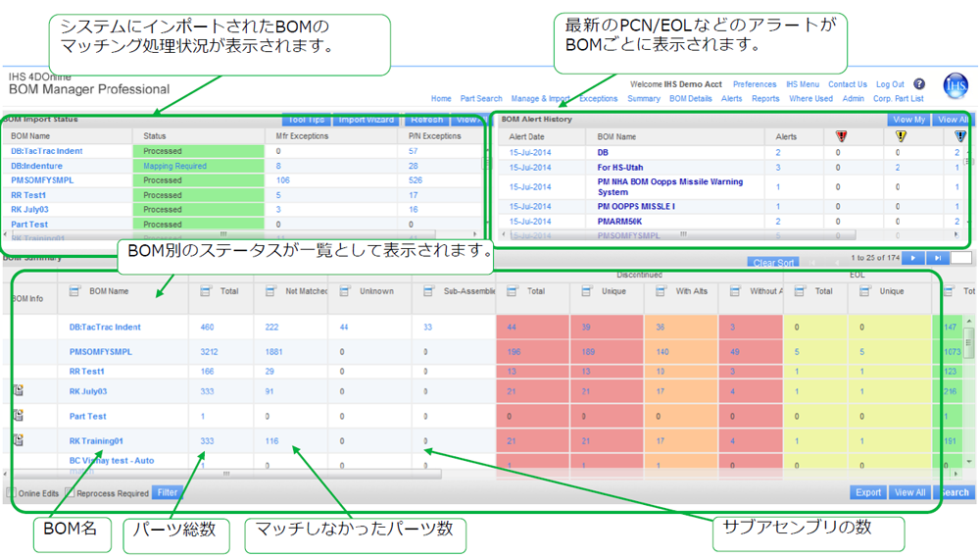This screenshot has height=557, width=980.
Task: Click Mapping Required status for DB:Indenture
Action: [174, 167]
